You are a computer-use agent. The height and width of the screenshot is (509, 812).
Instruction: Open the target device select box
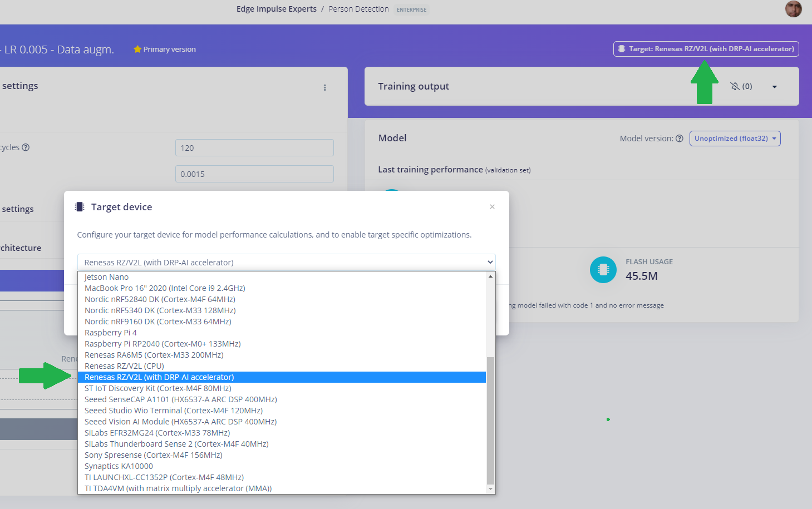coord(286,262)
